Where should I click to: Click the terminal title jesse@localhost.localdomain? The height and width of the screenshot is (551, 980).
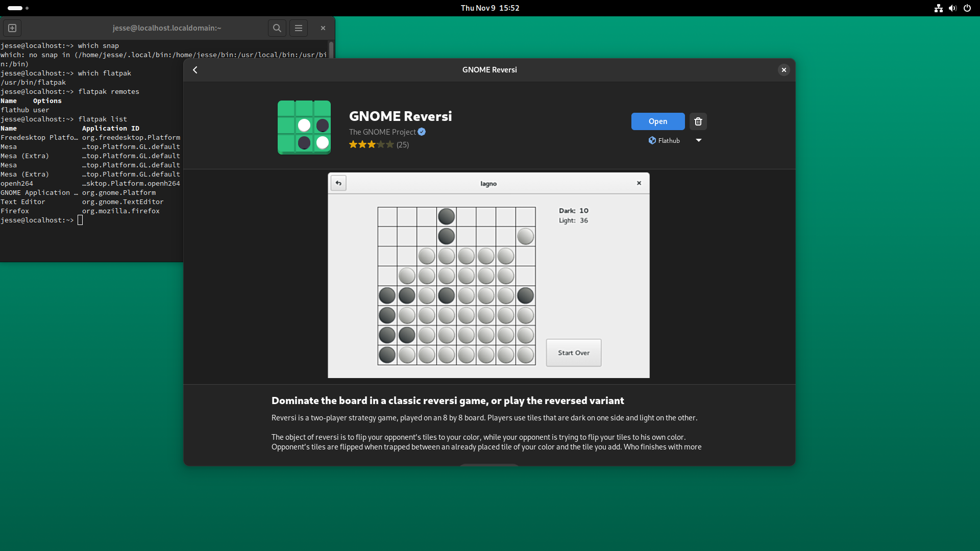[167, 28]
